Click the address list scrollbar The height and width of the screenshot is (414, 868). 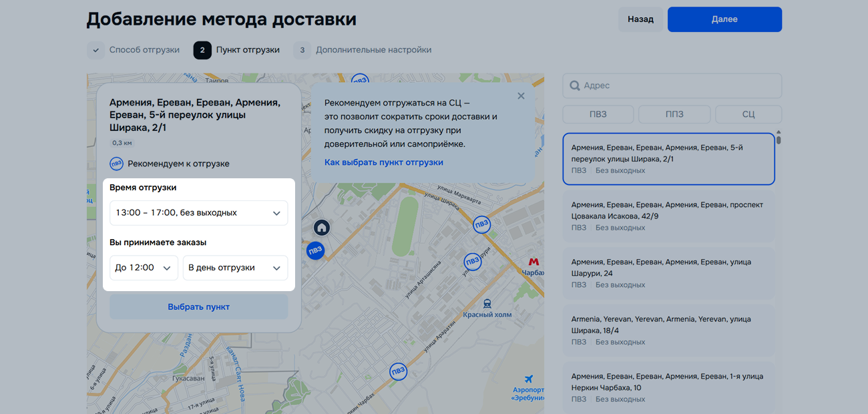tap(779, 140)
